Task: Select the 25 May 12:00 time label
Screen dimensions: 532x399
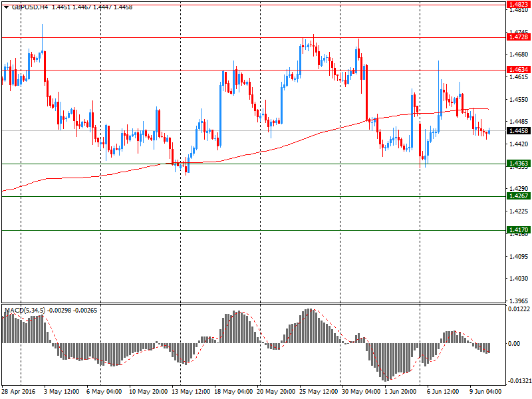Action: click(319, 392)
